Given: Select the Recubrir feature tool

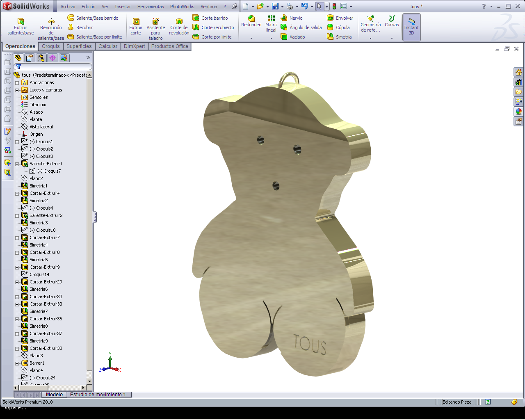Looking at the screenshot, I should [x=80, y=27].
